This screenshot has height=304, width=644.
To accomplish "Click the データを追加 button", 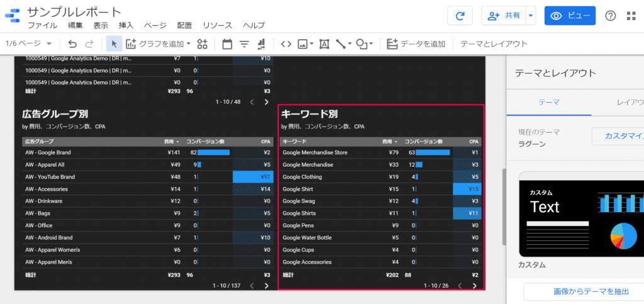I will (416, 44).
